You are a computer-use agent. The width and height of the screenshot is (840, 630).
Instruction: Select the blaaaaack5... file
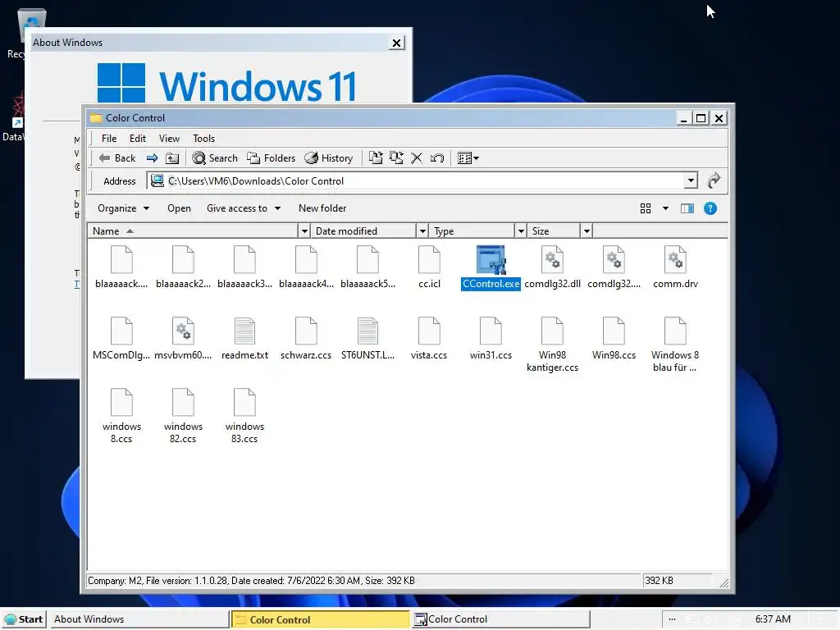click(367, 268)
